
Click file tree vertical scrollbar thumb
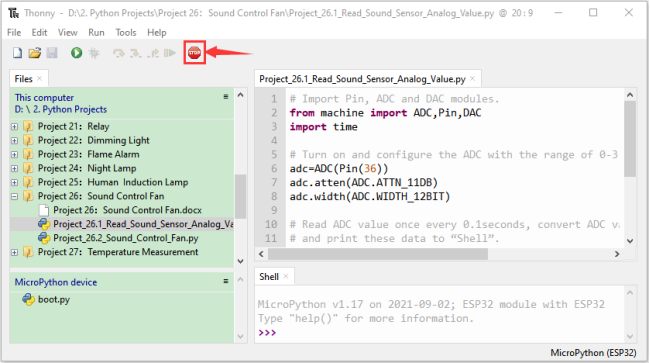tap(240, 196)
